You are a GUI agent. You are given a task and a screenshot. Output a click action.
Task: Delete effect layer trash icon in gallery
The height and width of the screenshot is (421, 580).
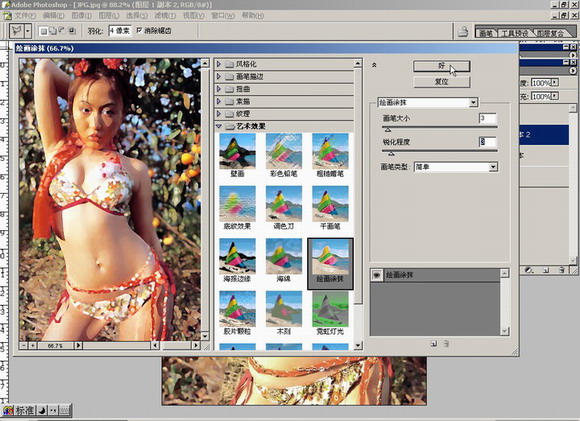tap(446, 344)
